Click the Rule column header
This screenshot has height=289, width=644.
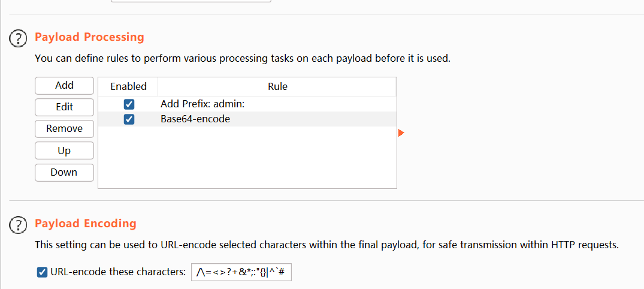click(277, 87)
